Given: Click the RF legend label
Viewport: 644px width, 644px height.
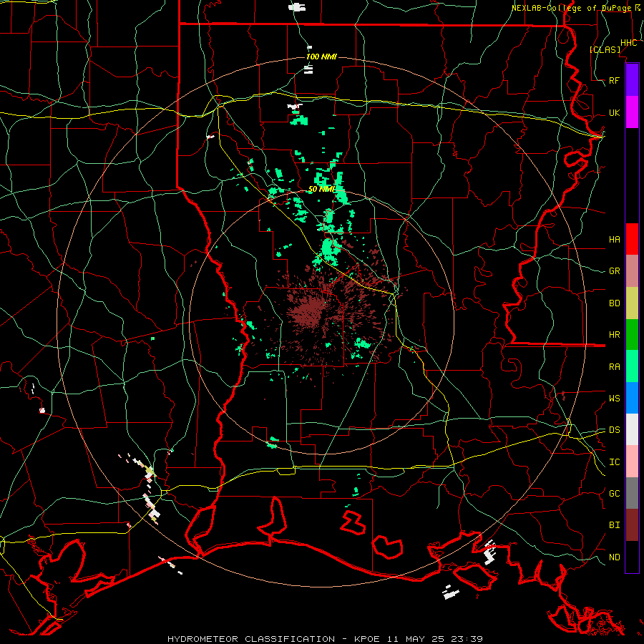Looking at the screenshot, I should (615, 80).
